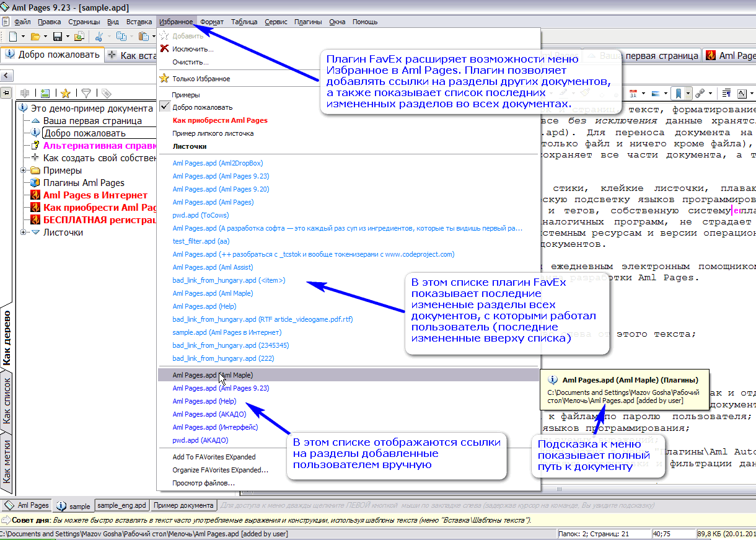Screen dimensions: 756x540
Task: Choose 'Очистить...' in the favorites menu
Action: coord(190,62)
